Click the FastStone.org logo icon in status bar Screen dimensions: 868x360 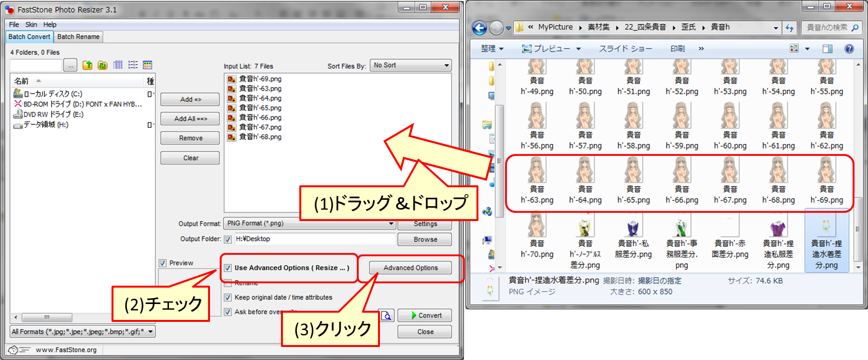coord(18,350)
